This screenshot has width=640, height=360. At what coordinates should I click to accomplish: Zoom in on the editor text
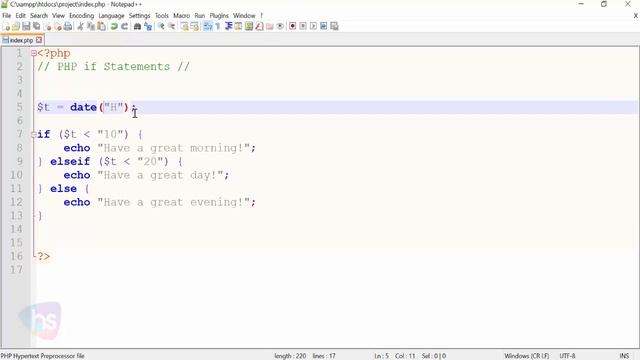point(161,27)
